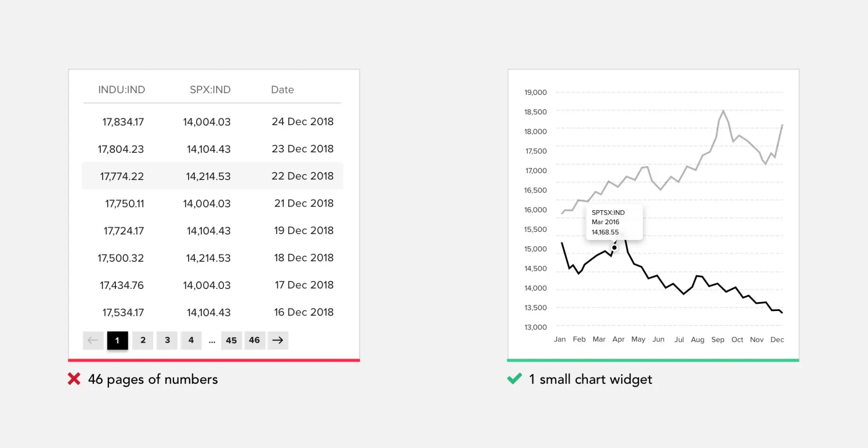The height and width of the screenshot is (448, 868).
Task: Jump to page 45
Action: pyautogui.click(x=231, y=340)
